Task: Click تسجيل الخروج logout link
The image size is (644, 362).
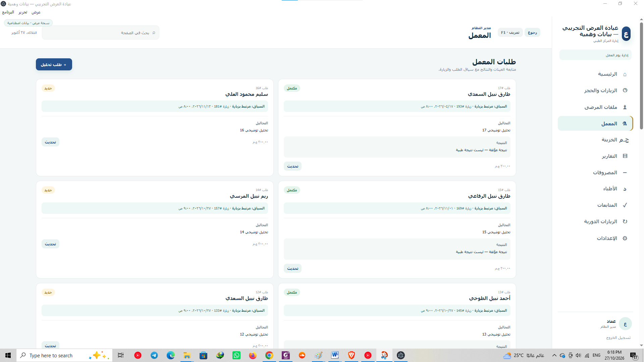Action: (618, 338)
